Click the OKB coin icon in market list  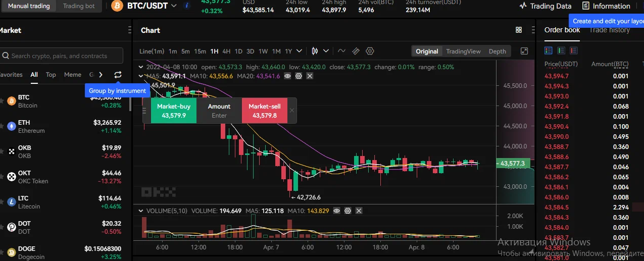[x=12, y=151]
